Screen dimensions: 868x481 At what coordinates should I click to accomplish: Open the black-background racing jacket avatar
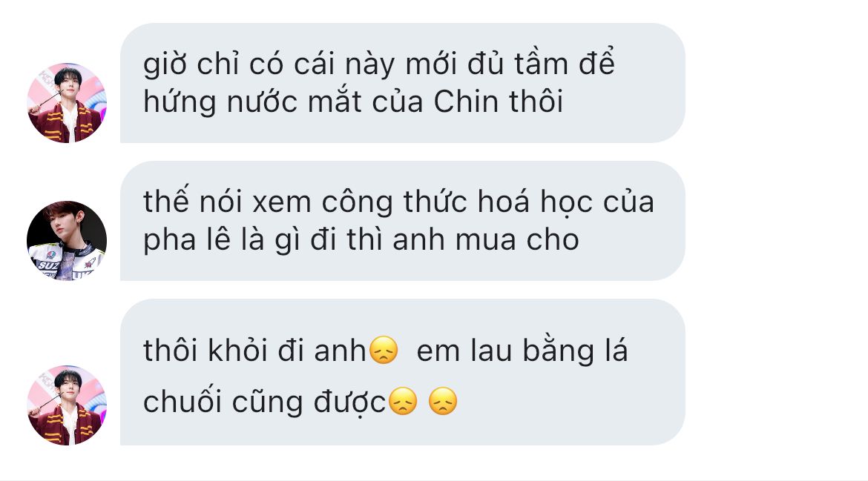[67, 240]
